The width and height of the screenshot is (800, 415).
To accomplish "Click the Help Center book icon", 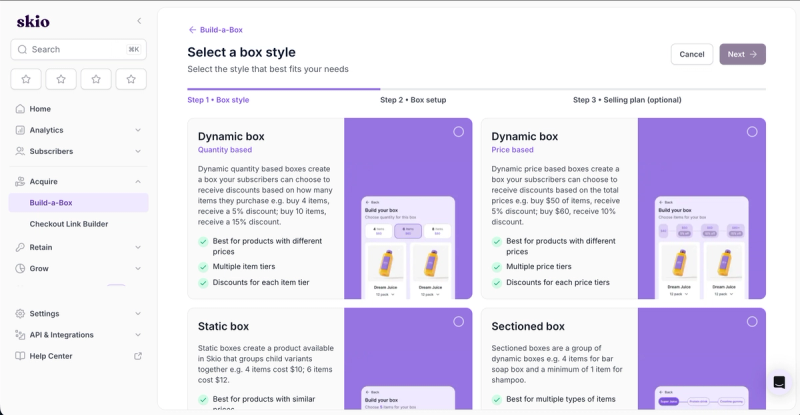I will pyautogui.click(x=20, y=356).
